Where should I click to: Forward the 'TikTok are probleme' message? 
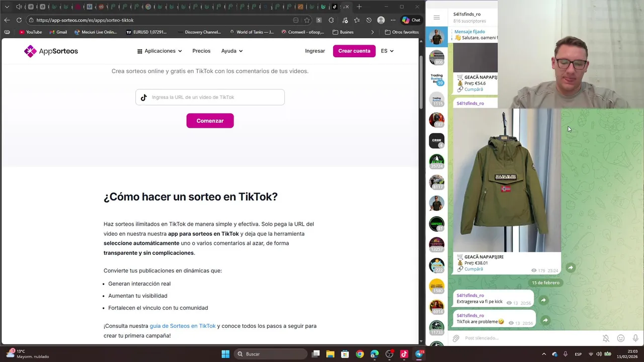pyautogui.click(x=545, y=320)
